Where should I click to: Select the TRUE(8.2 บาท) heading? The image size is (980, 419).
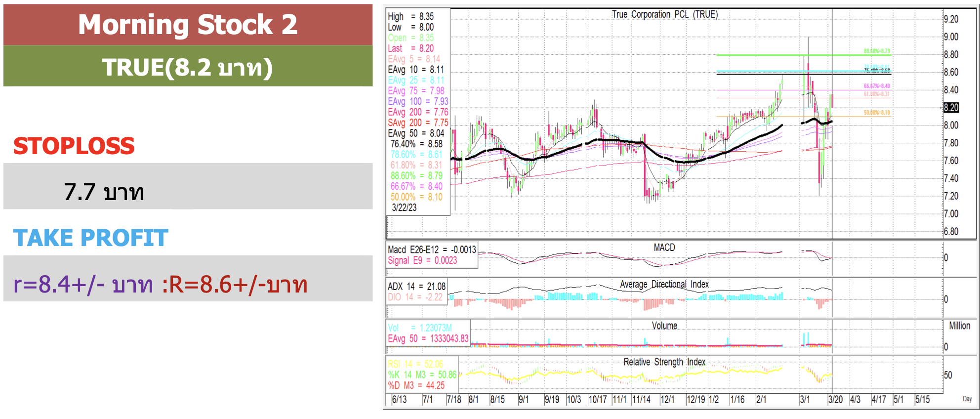[x=188, y=66]
